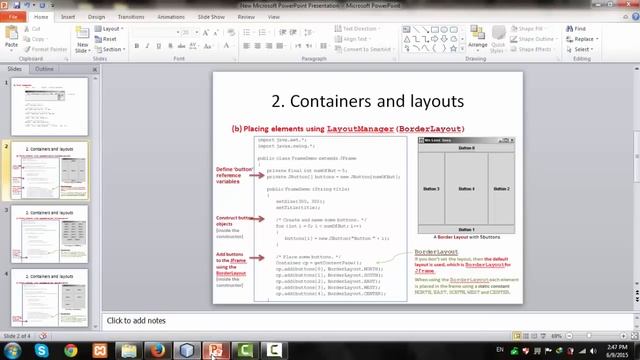Switch to Slide Sorter view in status bar

[526, 336]
